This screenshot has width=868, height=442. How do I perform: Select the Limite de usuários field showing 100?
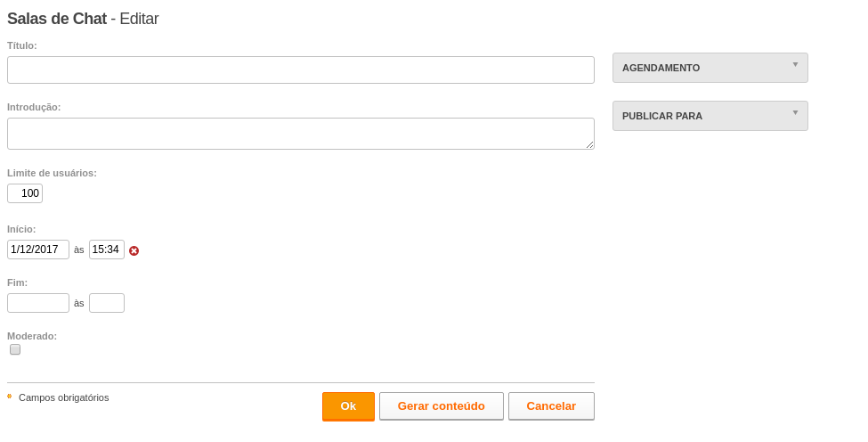pos(25,193)
